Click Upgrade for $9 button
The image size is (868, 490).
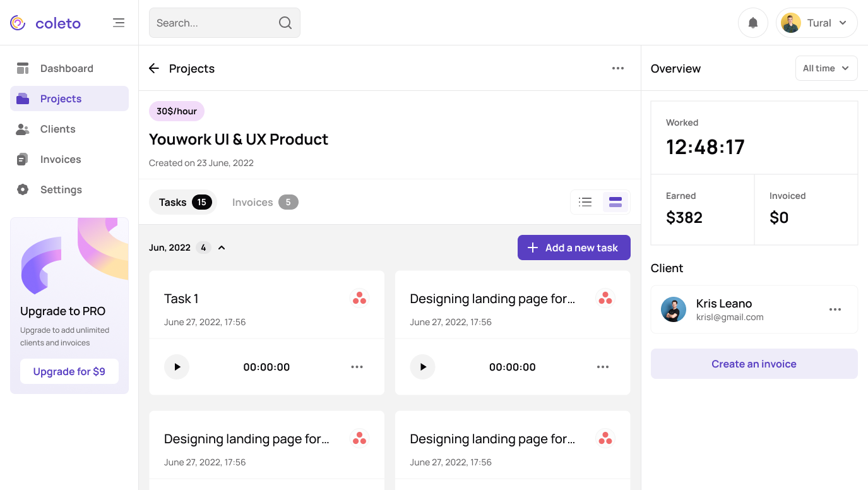pos(69,371)
